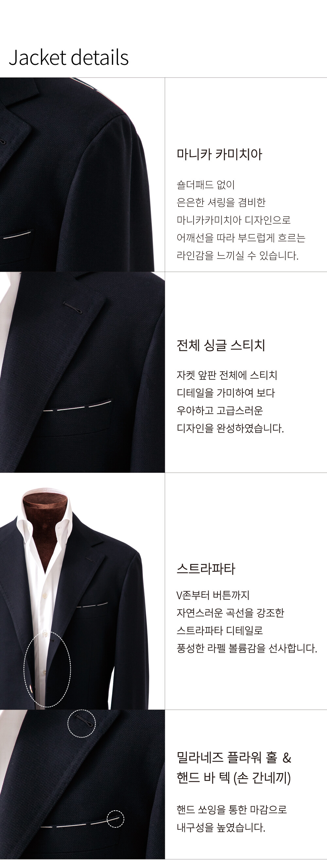
Task: Click the large dashed oval near jacket buttons
Action: coord(47,669)
